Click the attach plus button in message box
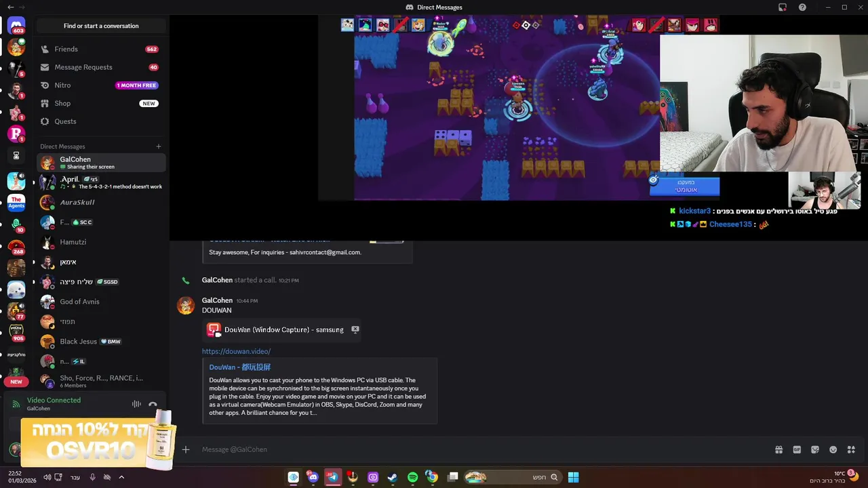The image size is (868, 488). [185, 449]
